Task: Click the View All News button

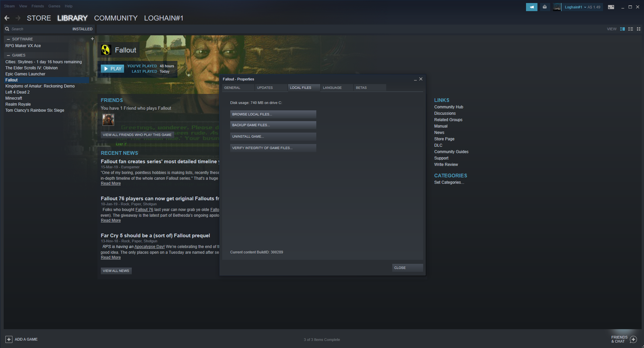Action: pos(116,271)
